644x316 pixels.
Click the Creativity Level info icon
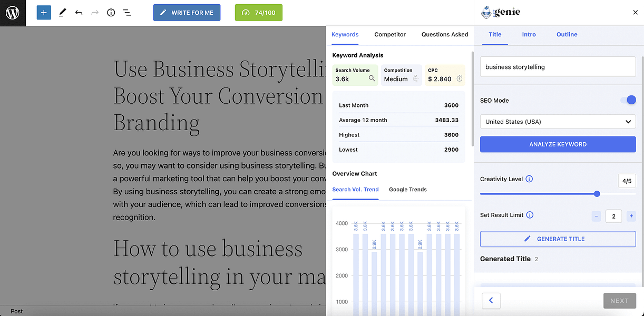click(529, 179)
